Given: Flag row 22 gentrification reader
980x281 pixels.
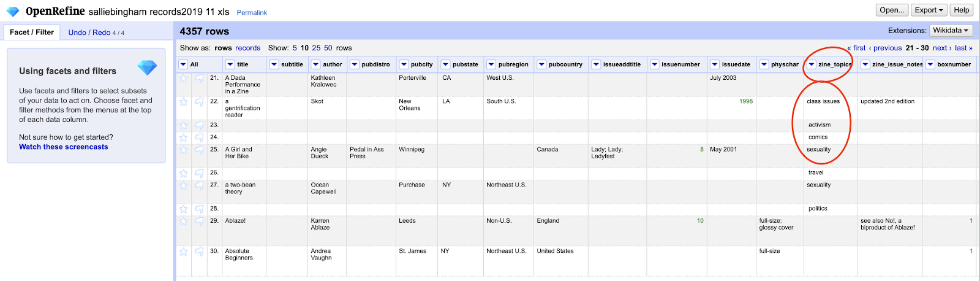Looking at the screenshot, I should (x=199, y=102).
